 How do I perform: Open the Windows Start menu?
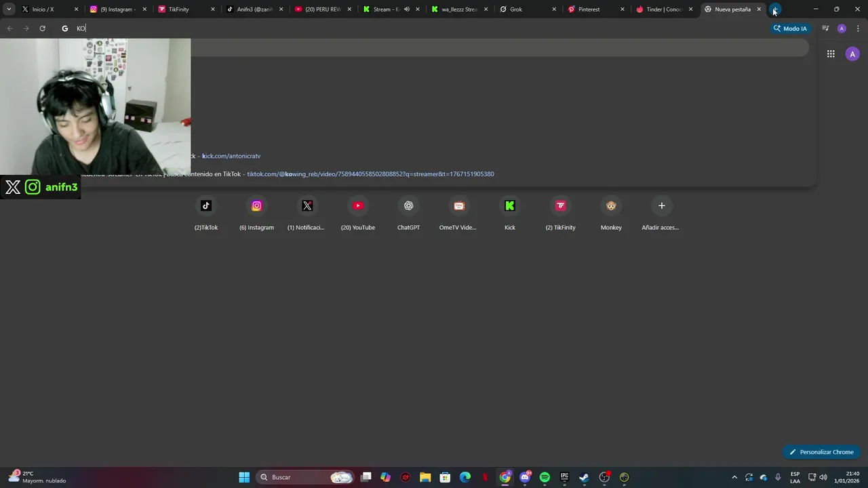pyautogui.click(x=244, y=477)
